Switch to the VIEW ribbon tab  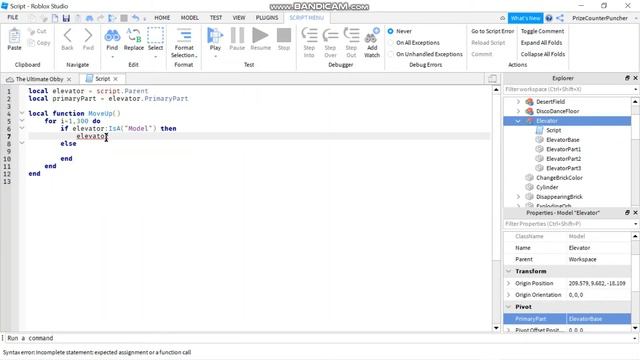[239, 18]
